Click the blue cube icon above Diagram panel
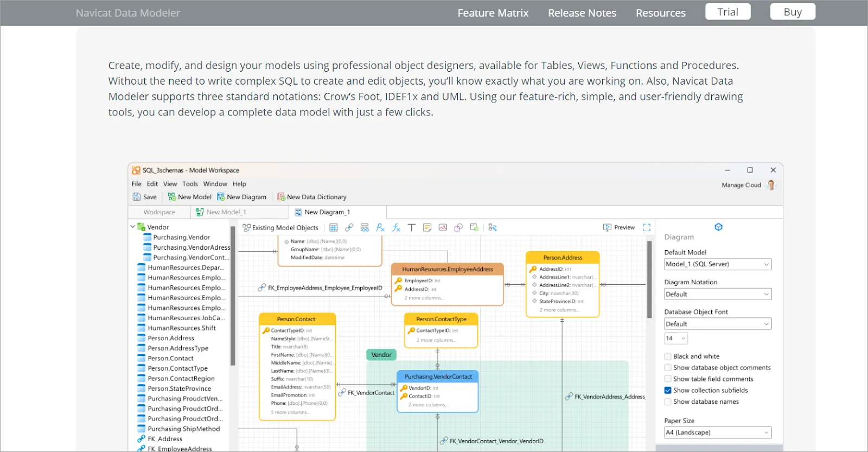Screen dimensions: 868x452 click(x=718, y=227)
